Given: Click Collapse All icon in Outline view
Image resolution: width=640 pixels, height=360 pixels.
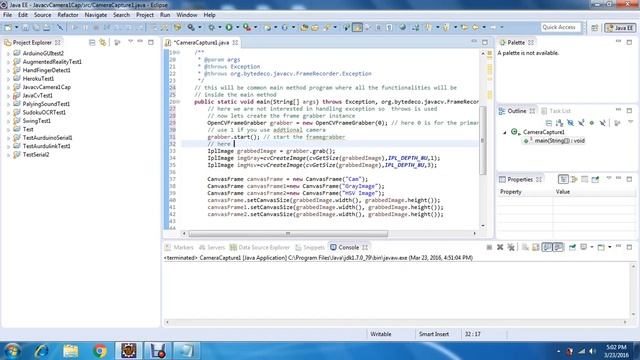Looking at the screenshot, I should click(549, 122).
